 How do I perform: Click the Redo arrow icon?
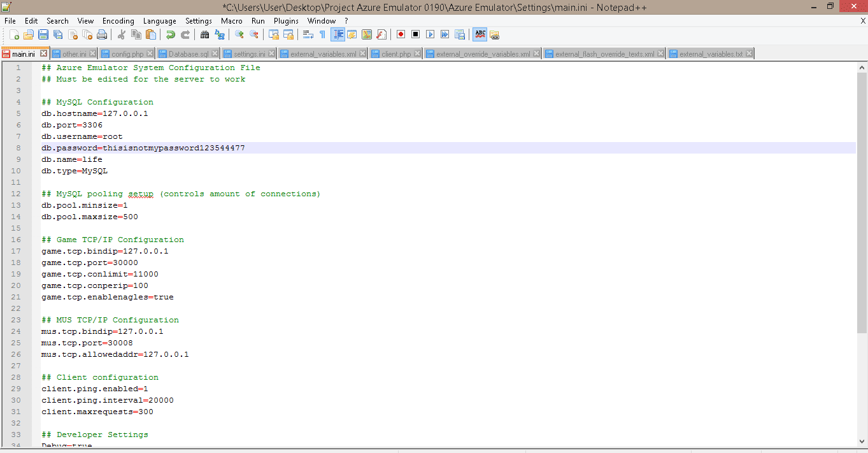pyautogui.click(x=185, y=34)
